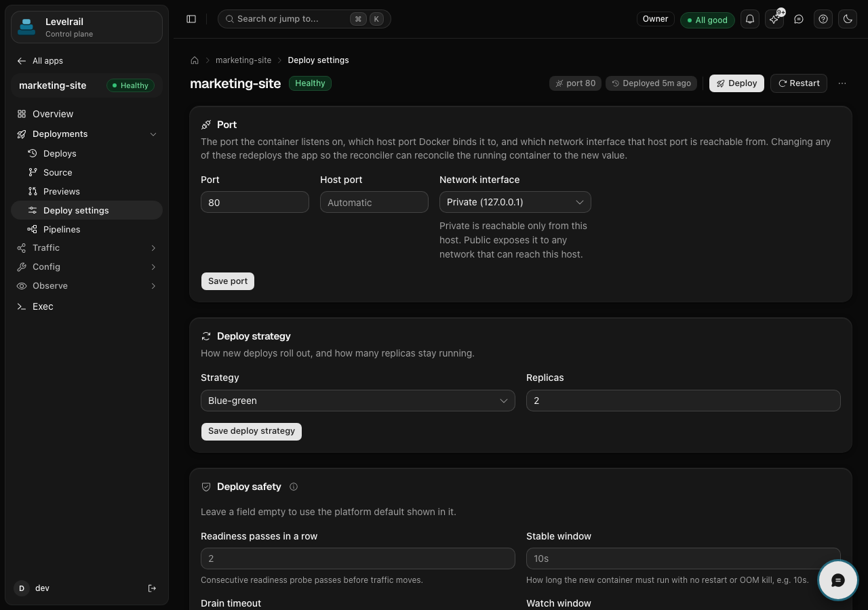Viewport: 868px width, 610px height.
Task: Click the Port number field
Action: (255, 202)
